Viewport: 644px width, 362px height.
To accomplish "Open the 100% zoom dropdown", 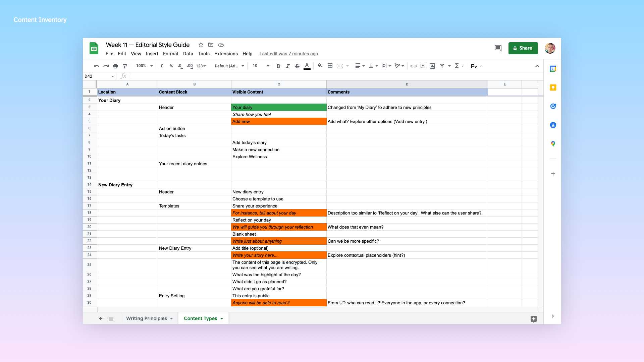I will (144, 66).
